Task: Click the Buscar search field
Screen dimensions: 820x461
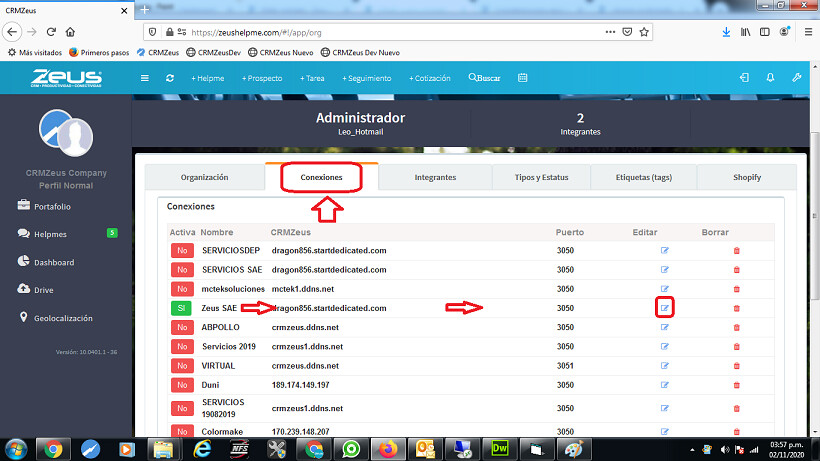Action: [485, 77]
